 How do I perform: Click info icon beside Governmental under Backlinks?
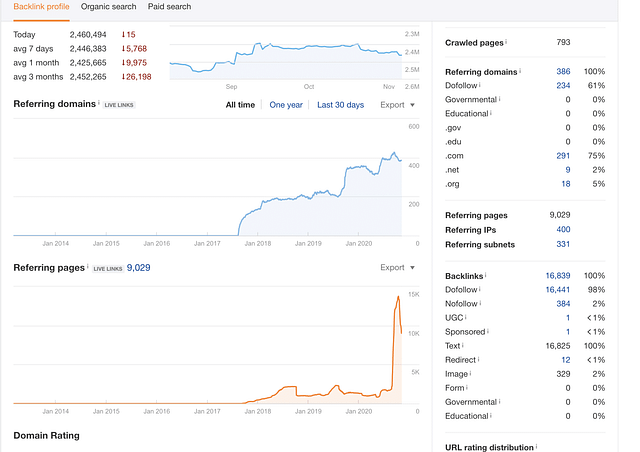pyautogui.click(x=500, y=401)
